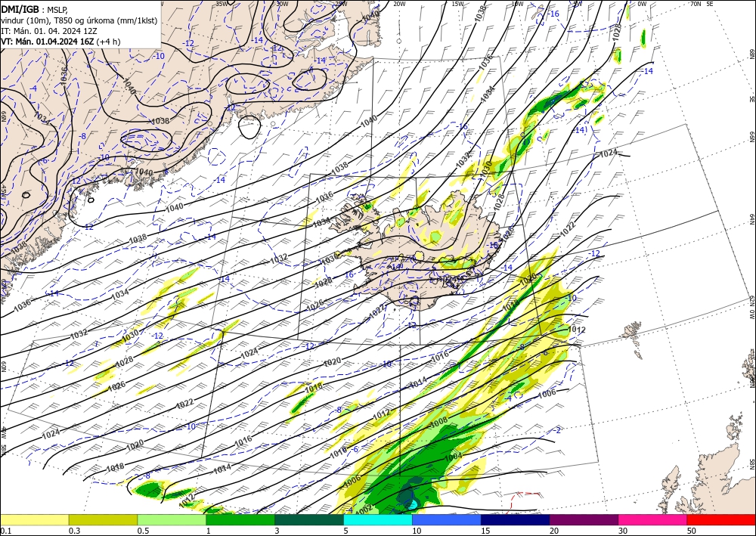Click the legend value '0.3'
Viewport: 756px width, 536px height.
coord(74,531)
